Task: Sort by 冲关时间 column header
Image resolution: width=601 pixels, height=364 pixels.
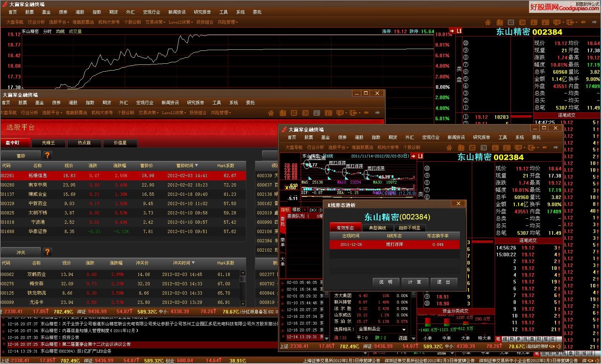Action: 184,263
